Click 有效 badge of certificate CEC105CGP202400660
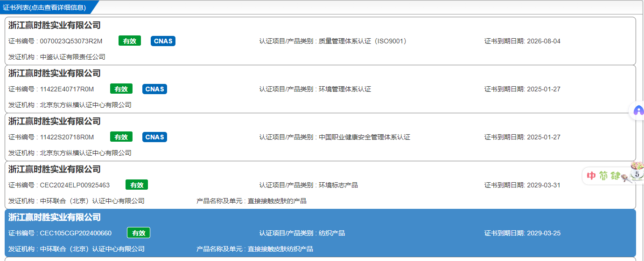644x261 pixels. coord(139,233)
